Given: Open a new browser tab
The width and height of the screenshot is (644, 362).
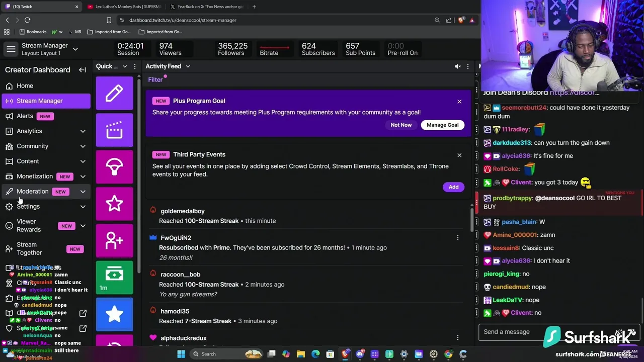Looking at the screenshot, I should pos(254,7).
